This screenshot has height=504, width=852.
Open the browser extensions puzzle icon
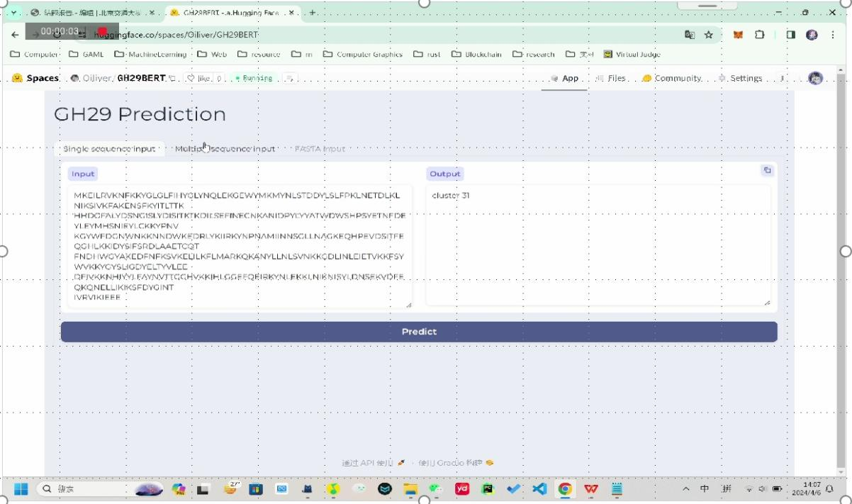pos(760,35)
